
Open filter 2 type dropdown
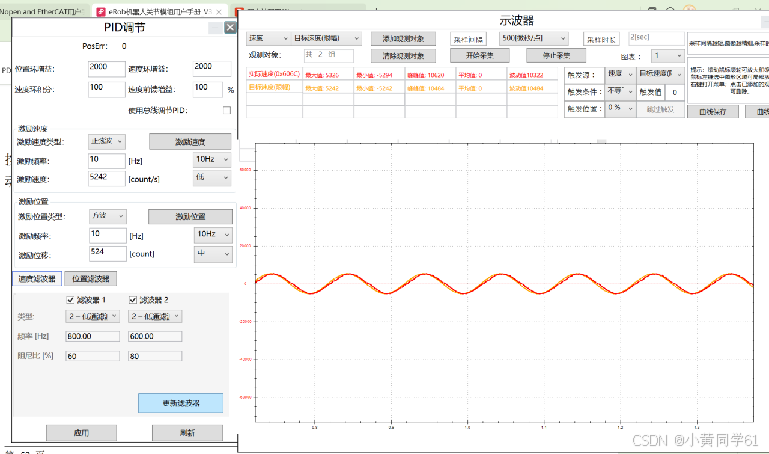[155, 317]
